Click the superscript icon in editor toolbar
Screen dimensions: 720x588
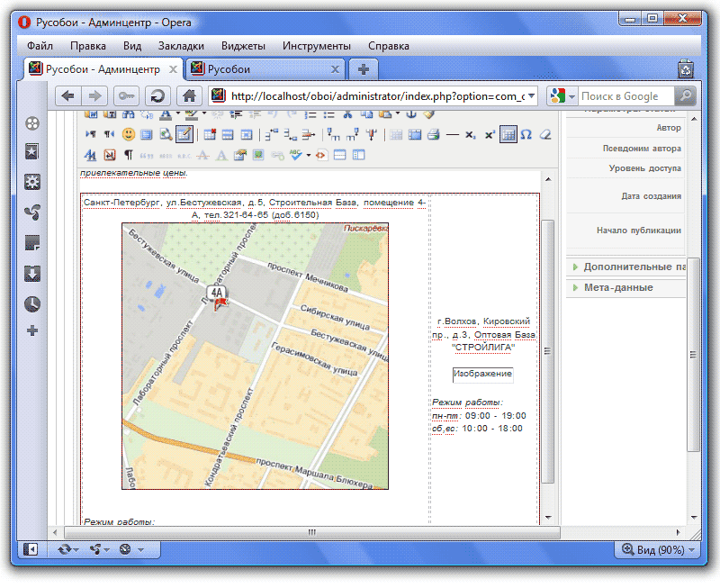click(490, 135)
